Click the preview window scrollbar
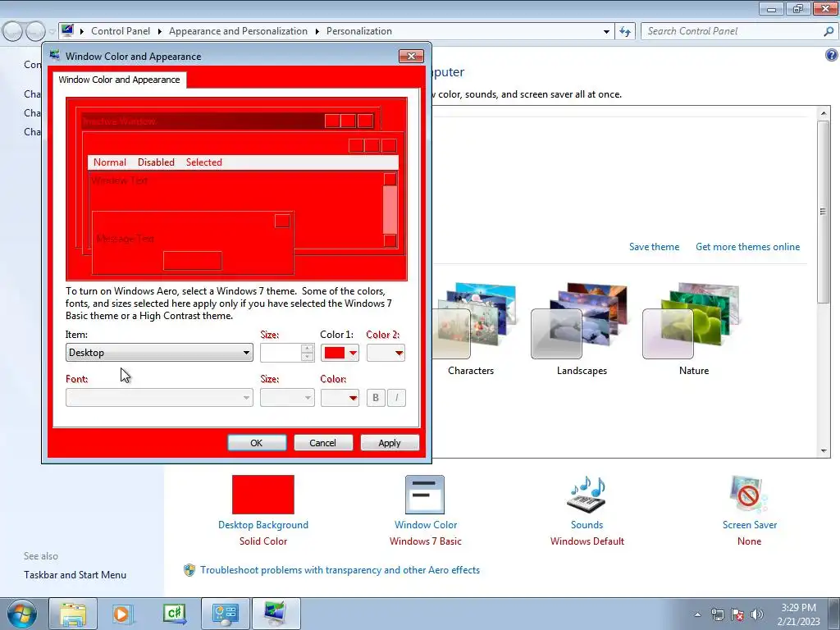 (390, 209)
